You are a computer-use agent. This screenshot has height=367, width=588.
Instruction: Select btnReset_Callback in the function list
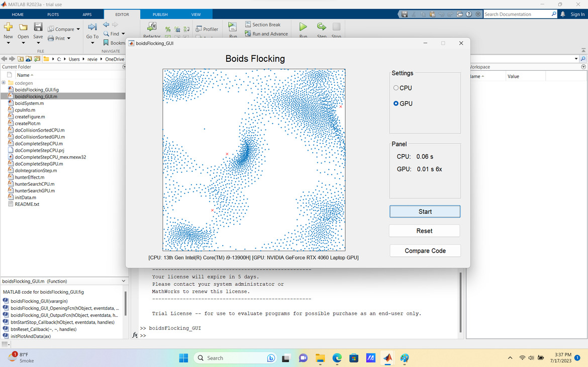(44, 329)
